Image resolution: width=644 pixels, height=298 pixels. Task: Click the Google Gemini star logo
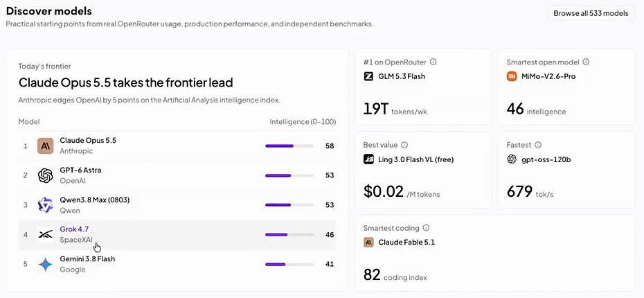pos(46,265)
